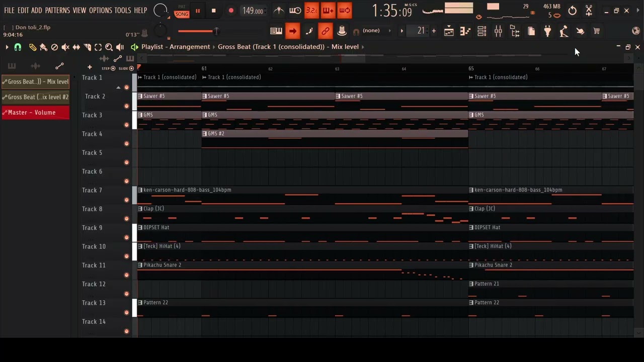
Task: Select the Mute tool
Action: pyautogui.click(x=65, y=47)
